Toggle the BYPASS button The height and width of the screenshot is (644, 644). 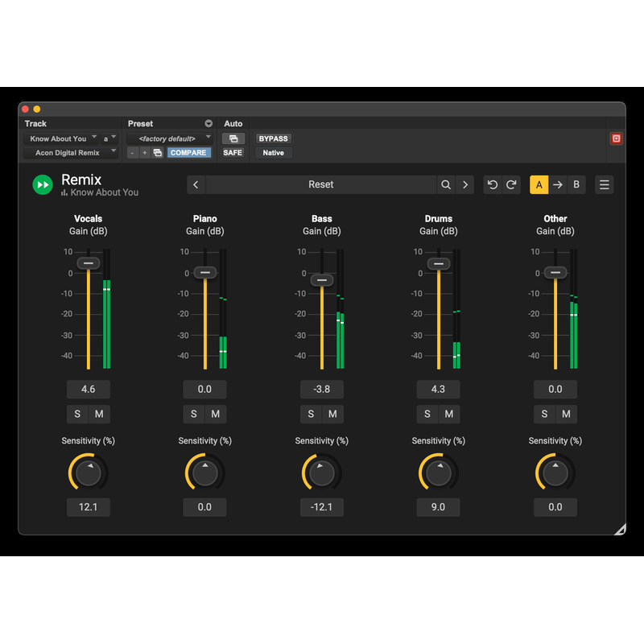273,138
